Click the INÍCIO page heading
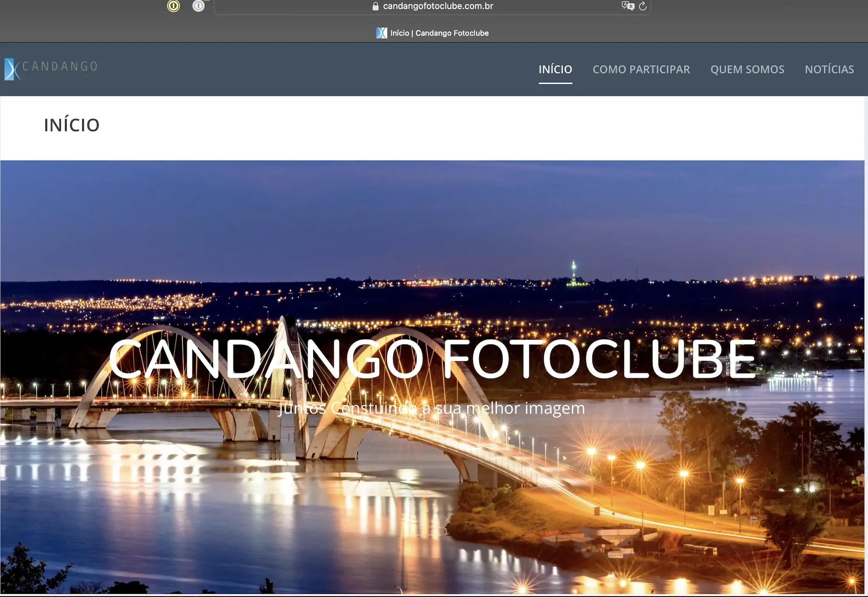 [x=71, y=125]
